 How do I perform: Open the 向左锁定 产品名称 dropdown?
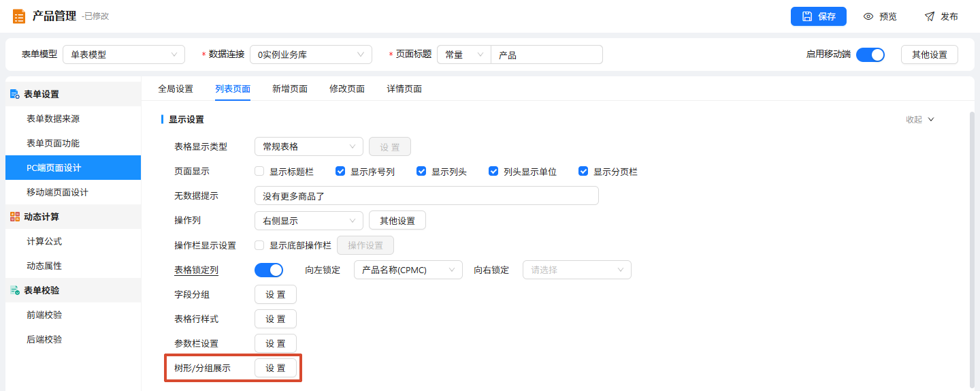[408, 270]
